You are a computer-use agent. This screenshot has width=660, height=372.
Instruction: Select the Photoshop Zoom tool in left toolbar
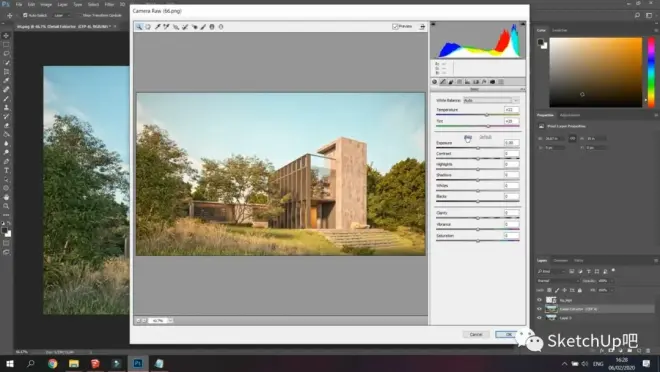[6, 206]
